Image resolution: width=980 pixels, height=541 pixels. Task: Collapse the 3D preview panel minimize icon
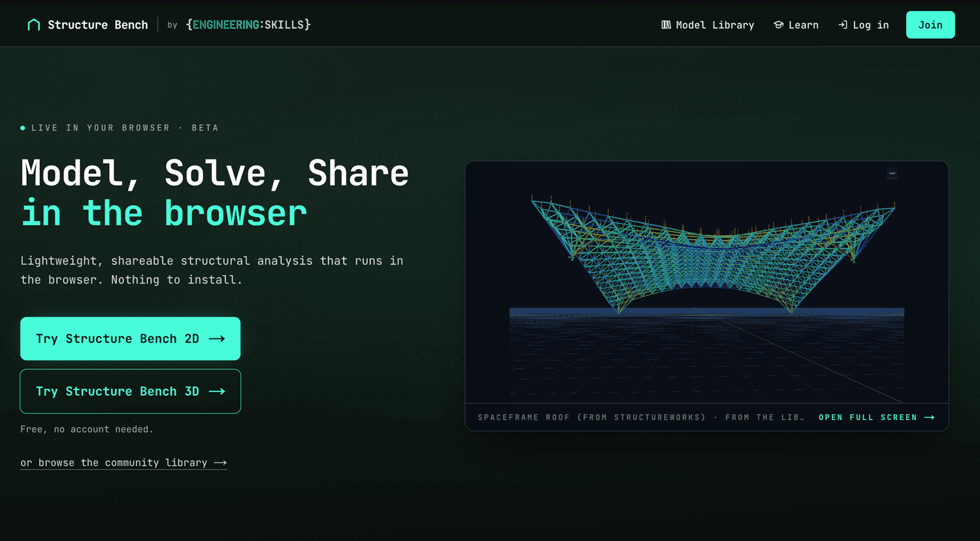(892, 174)
